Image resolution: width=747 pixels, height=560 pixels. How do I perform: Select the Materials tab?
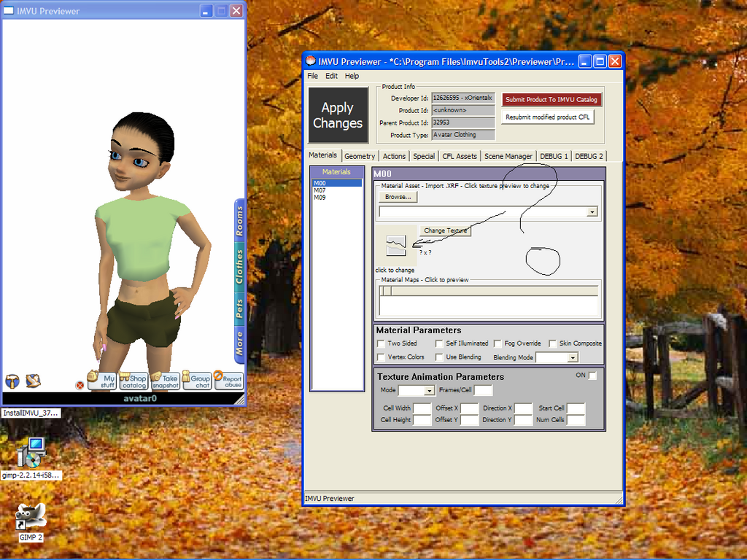click(x=322, y=155)
